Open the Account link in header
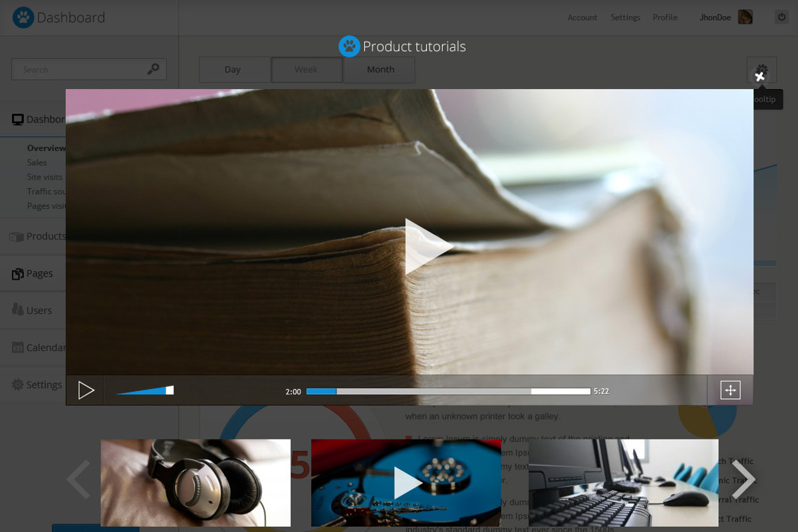 click(x=583, y=18)
